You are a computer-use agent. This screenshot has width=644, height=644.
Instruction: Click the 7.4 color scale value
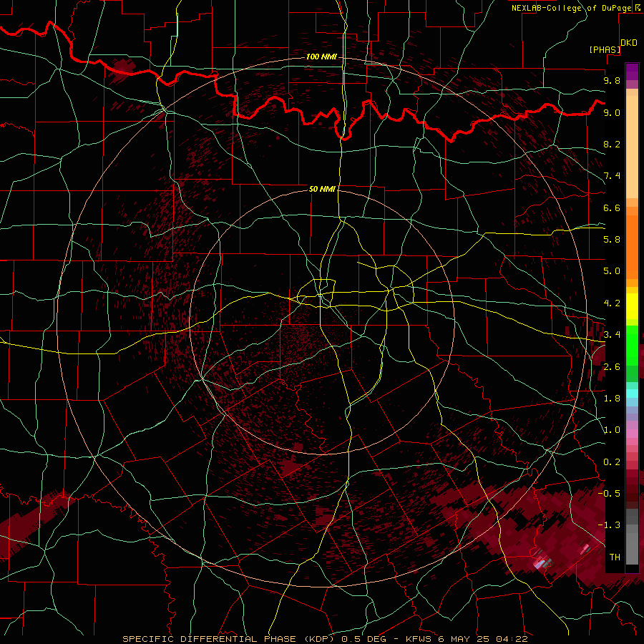coord(612,176)
